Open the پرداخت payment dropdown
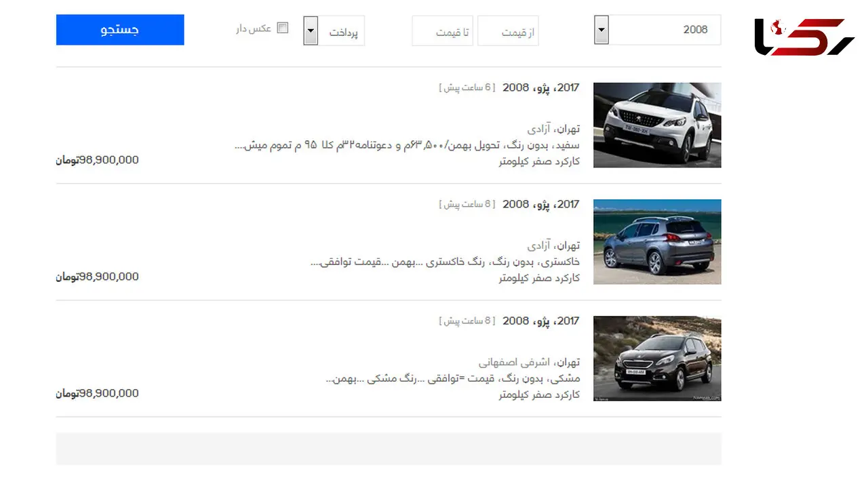 334,31
